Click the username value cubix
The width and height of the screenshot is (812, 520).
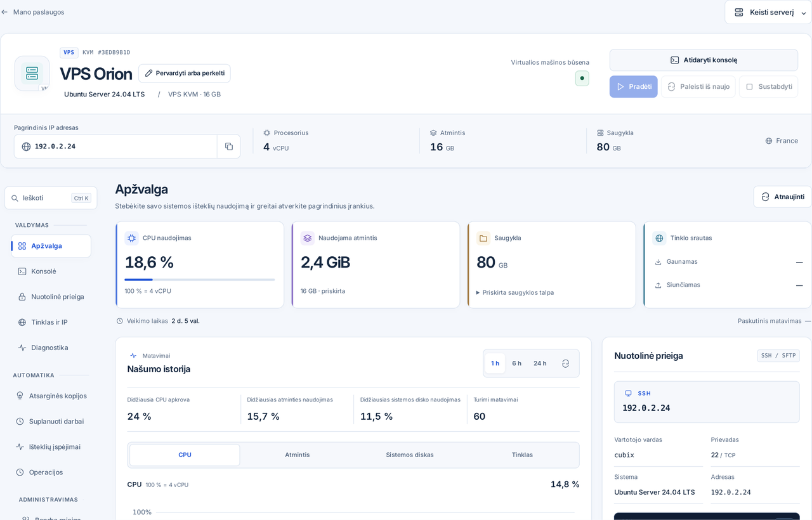624,455
